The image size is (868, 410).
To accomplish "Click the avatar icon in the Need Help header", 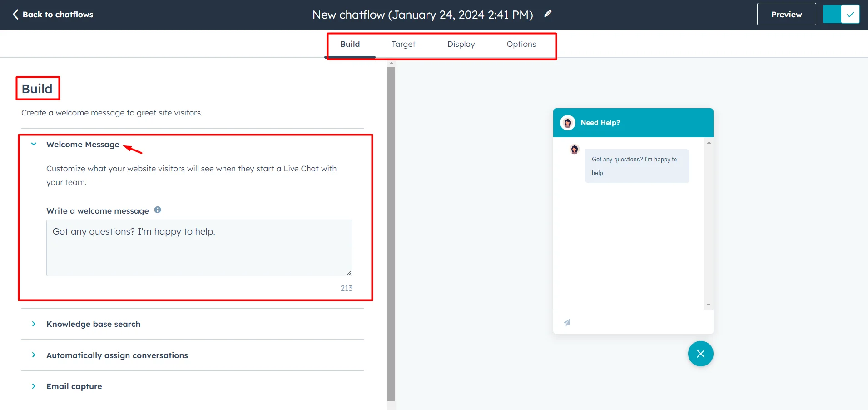I will click(567, 122).
